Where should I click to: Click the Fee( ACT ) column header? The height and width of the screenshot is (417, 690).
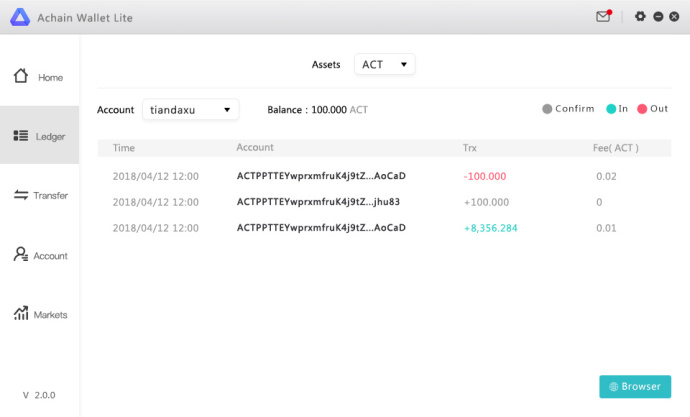[616, 148]
